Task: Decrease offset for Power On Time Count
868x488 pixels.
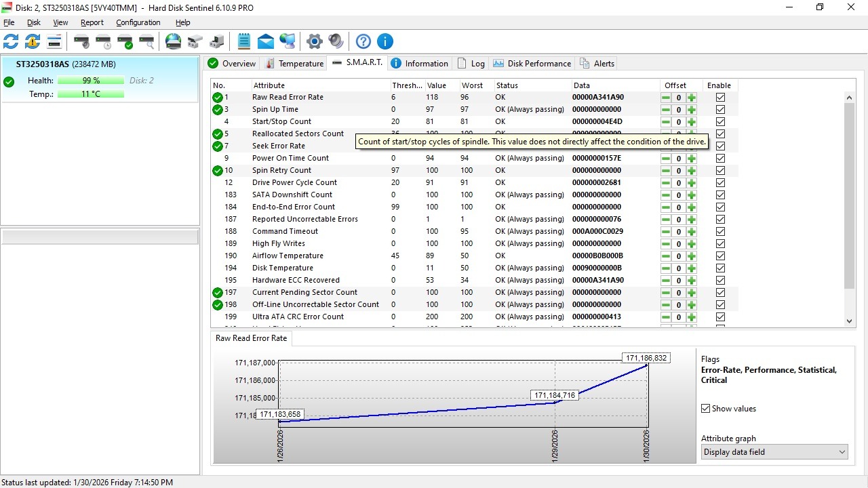Action: point(666,159)
